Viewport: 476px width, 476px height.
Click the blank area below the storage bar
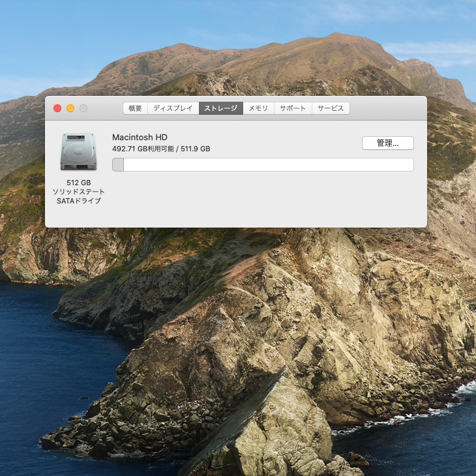pos(261,199)
